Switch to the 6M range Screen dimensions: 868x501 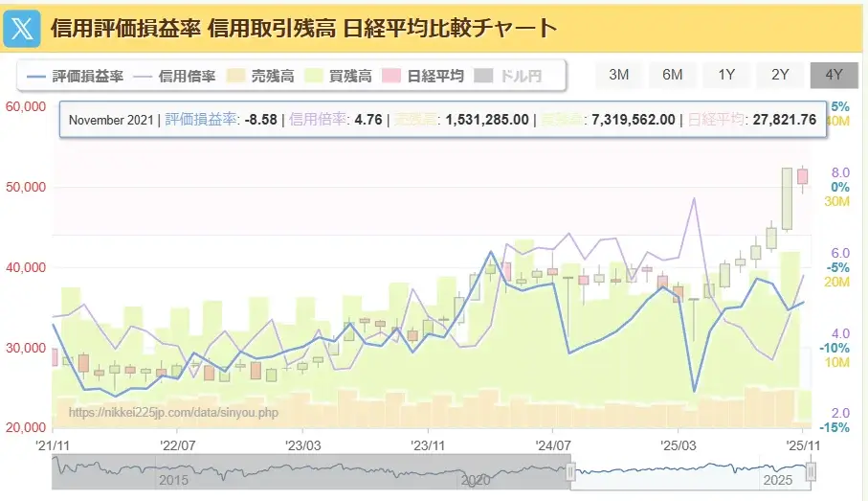(x=672, y=75)
